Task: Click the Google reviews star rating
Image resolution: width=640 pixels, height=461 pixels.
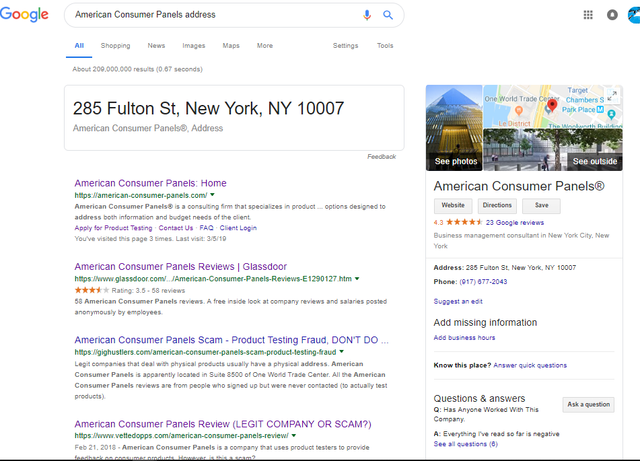Action: pyautogui.click(x=464, y=222)
